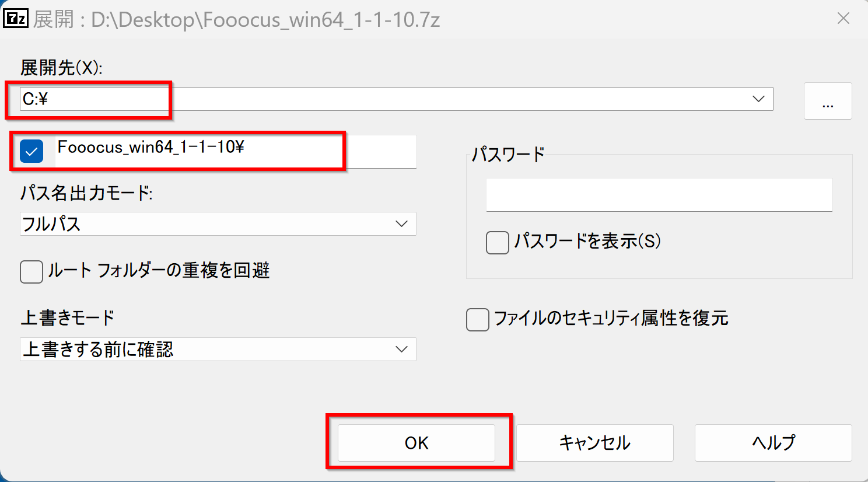This screenshot has height=482, width=868.
Task: Check ファイルのセキュリティ属性を復元 option
Action: click(x=478, y=319)
